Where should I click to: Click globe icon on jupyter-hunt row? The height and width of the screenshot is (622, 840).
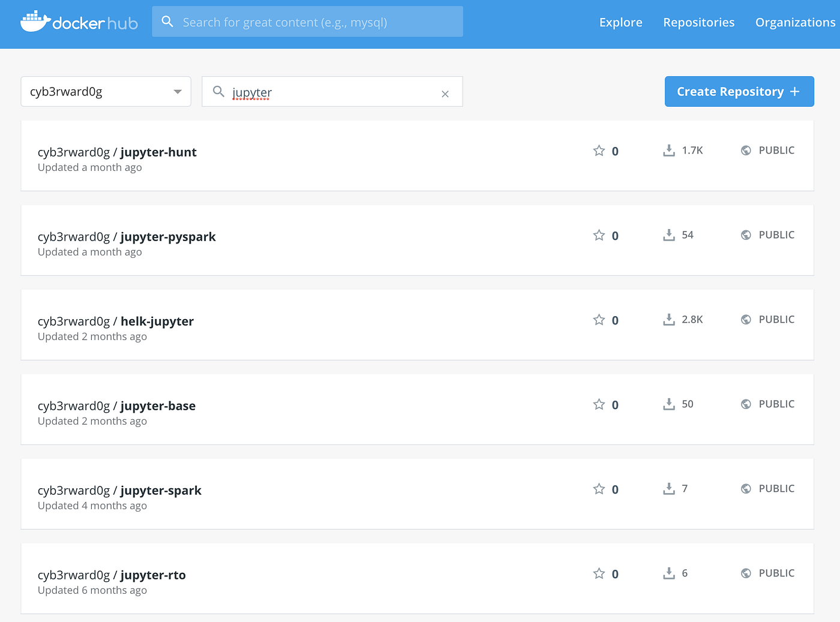point(746,151)
